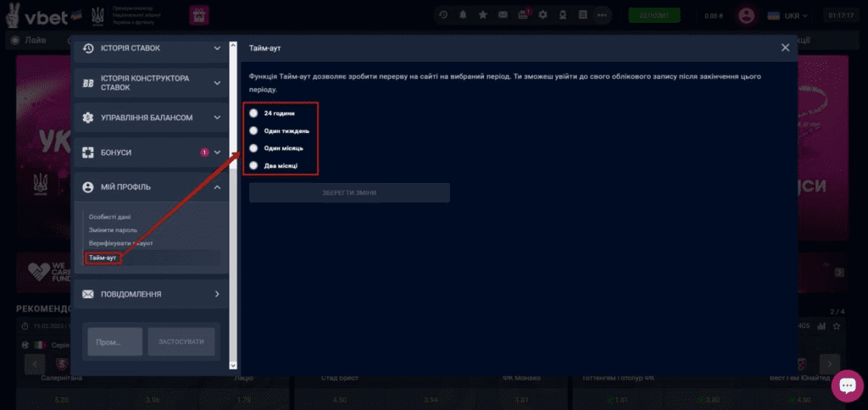Open notifications bell icon in header
Viewport: 868px width, 410px height.
point(463,15)
